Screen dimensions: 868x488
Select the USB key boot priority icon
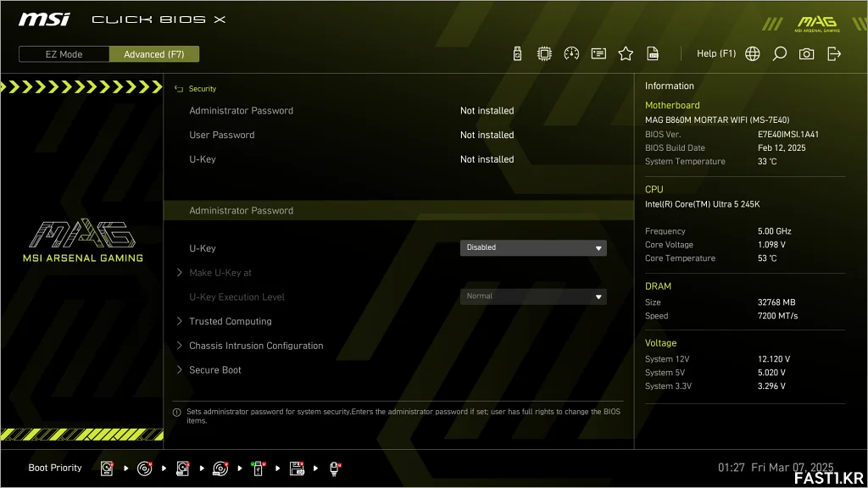pos(258,469)
